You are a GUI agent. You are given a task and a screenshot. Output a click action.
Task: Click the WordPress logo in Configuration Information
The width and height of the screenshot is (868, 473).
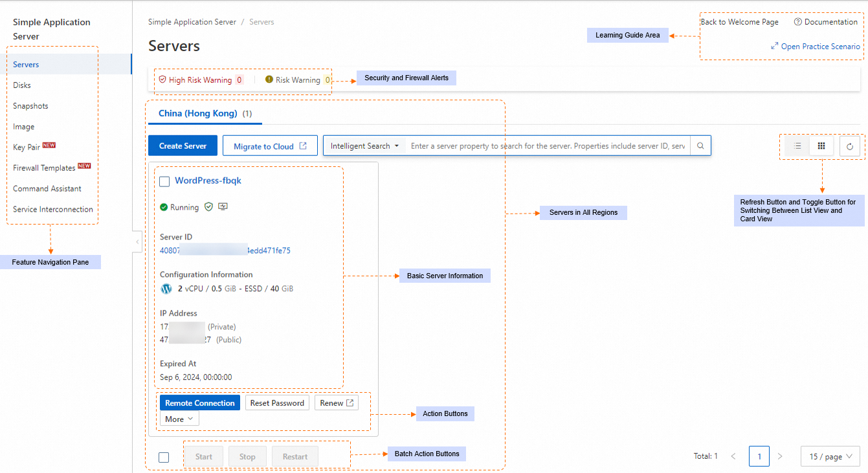tap(166, 289)
